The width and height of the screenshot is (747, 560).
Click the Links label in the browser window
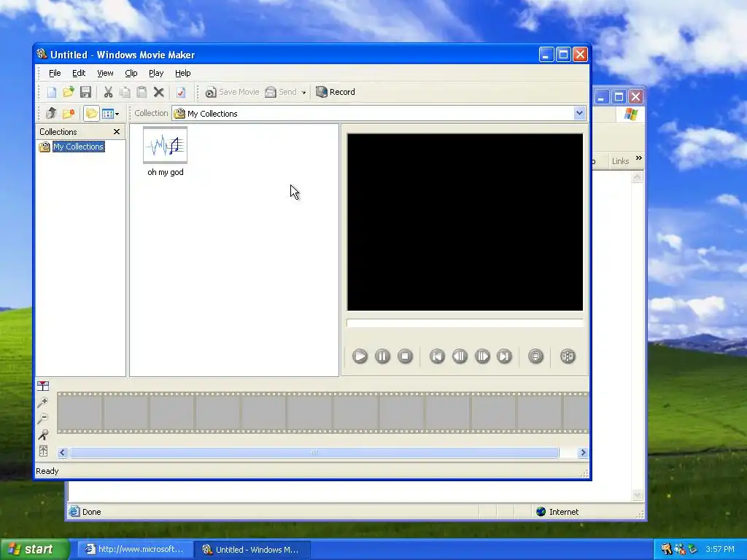click(620, 161)
